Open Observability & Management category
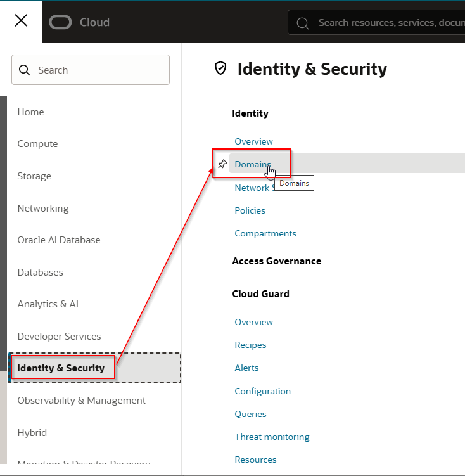The image size is (465, 476). click(x=81, y=401)
